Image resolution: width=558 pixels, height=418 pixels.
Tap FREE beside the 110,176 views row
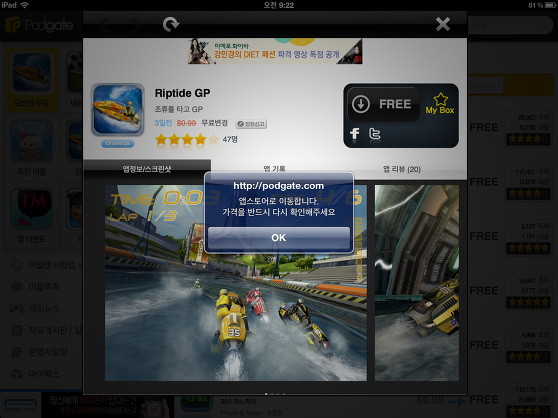484,400
